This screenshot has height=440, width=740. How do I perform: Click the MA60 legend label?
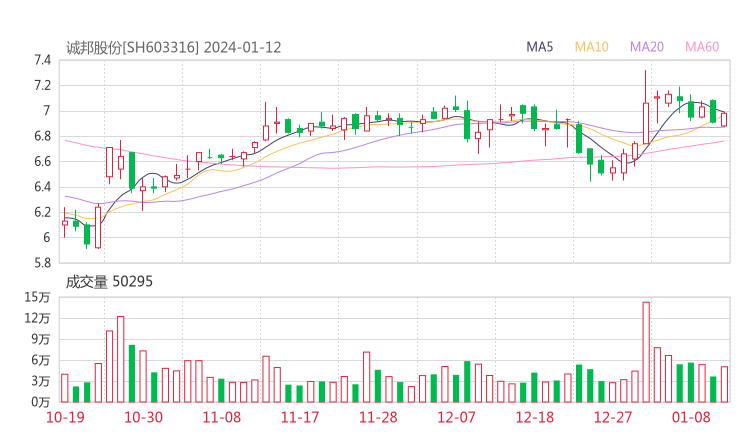pyautogui.click(x=702, y=47)
